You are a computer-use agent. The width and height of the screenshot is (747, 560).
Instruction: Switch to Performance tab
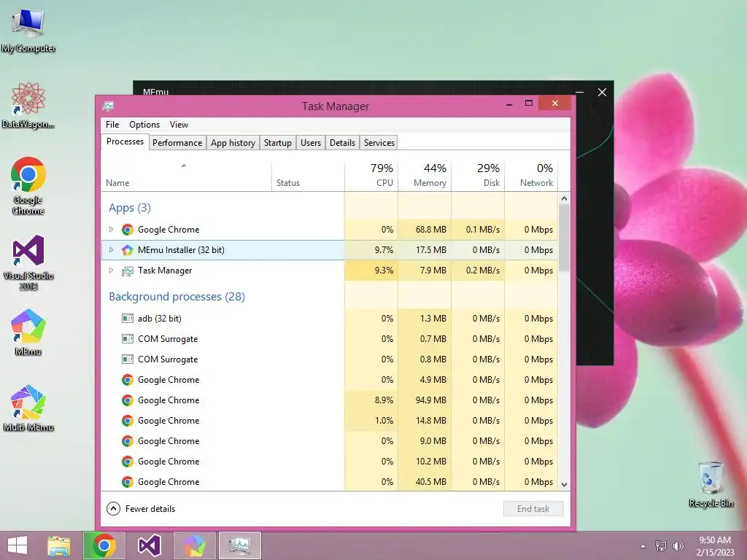point(177,143)
